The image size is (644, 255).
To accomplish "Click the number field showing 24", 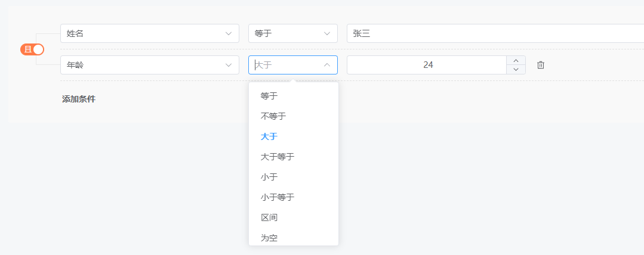I will pos(427,65).
